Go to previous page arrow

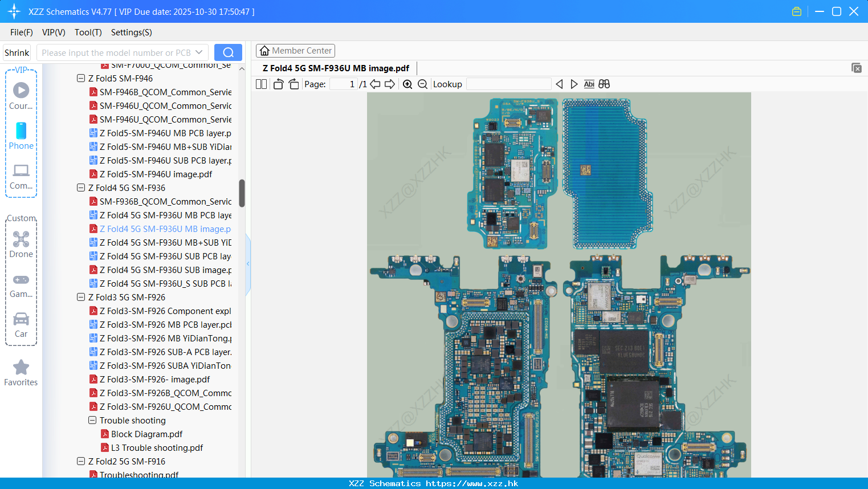pos(375,84)
